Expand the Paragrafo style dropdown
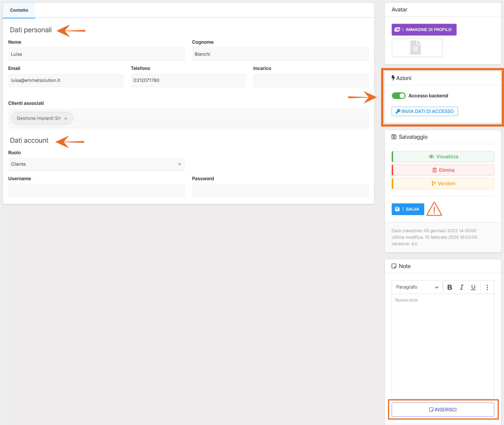 pyautogui.click(x=417, y=287)
